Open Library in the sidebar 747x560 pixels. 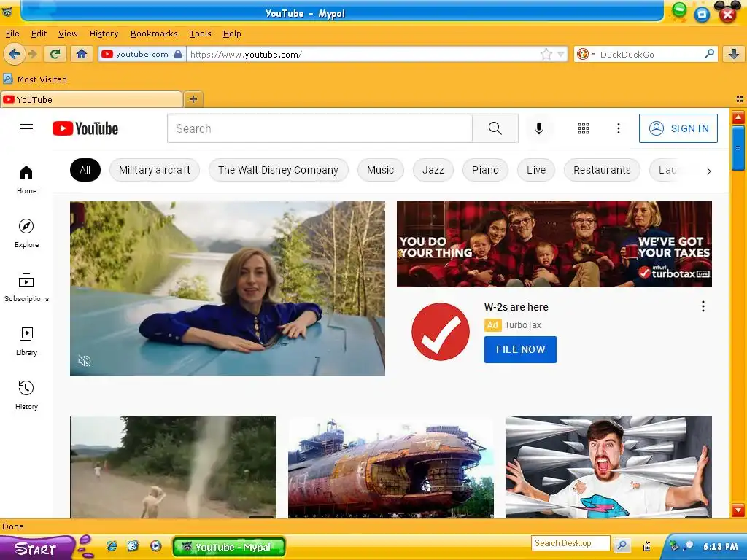(x=26, y=341)
